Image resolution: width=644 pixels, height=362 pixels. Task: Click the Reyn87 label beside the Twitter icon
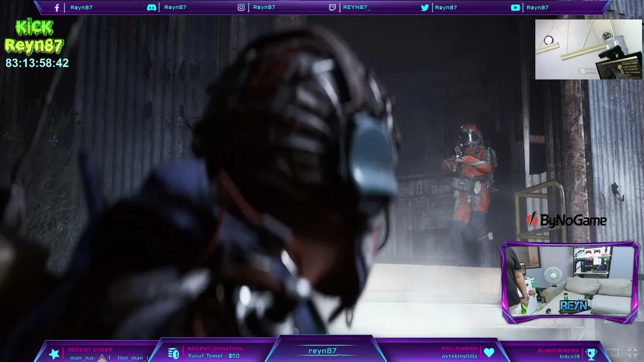tap(446, 8)
